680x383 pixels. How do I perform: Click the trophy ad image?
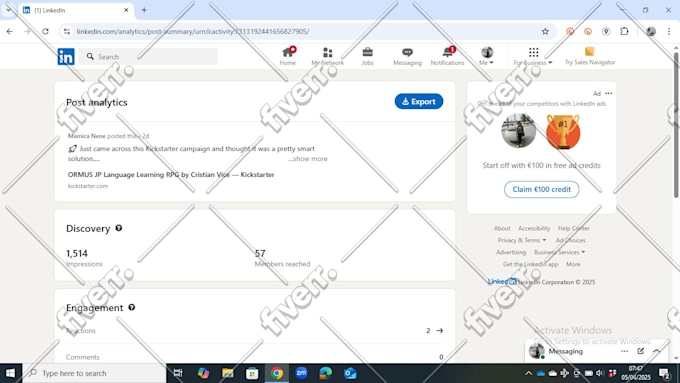(563, 131)
